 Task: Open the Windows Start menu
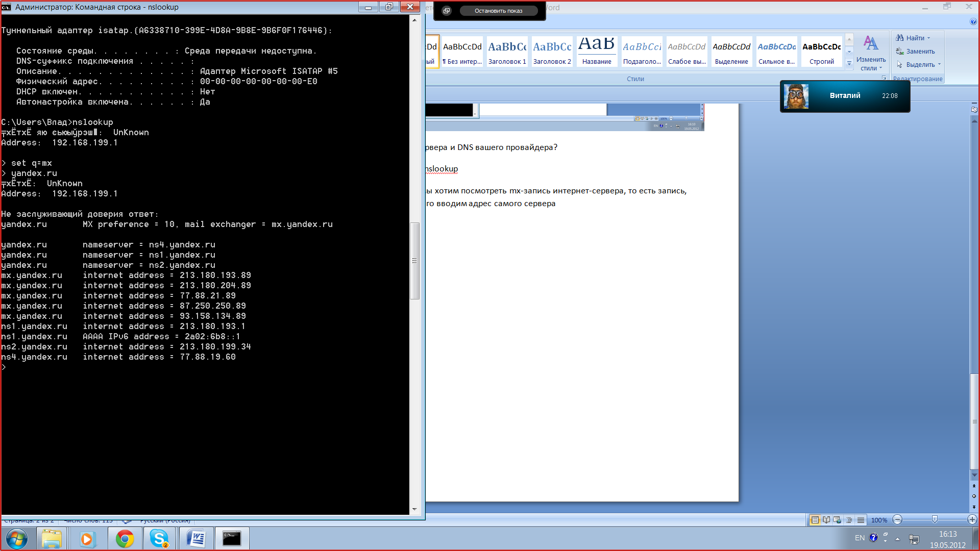(16, 539)
